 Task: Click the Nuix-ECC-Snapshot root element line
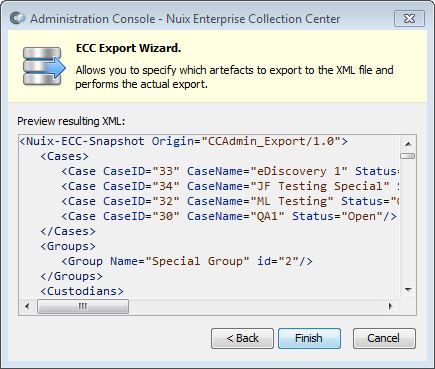tap(183, 141)
